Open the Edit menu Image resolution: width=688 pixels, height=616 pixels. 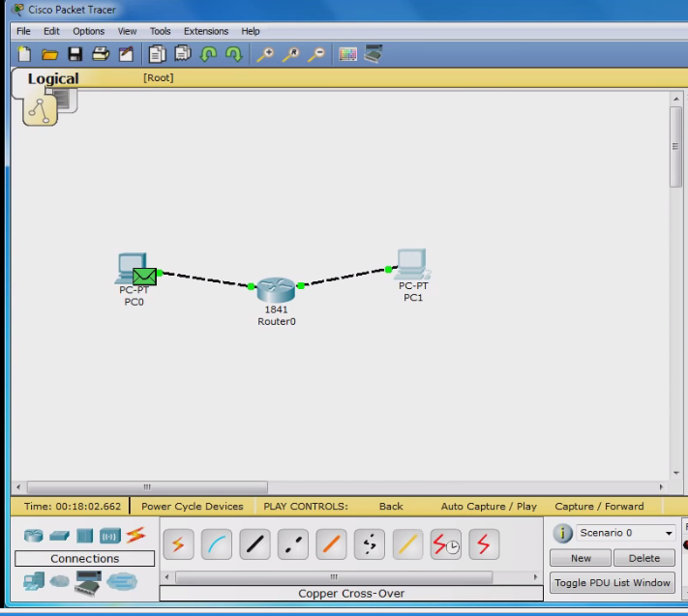(x=51, y=31)
